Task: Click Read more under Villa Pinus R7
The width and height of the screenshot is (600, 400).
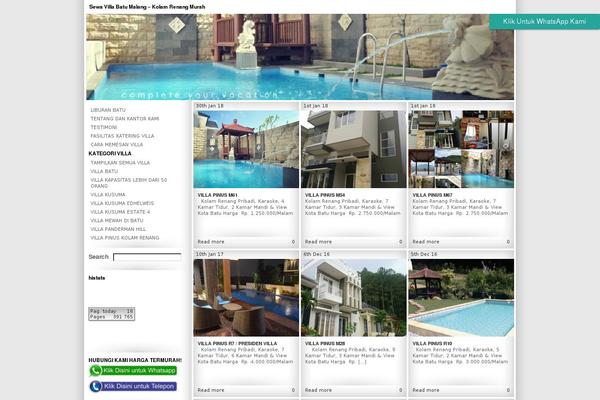Action: (211, 390)
